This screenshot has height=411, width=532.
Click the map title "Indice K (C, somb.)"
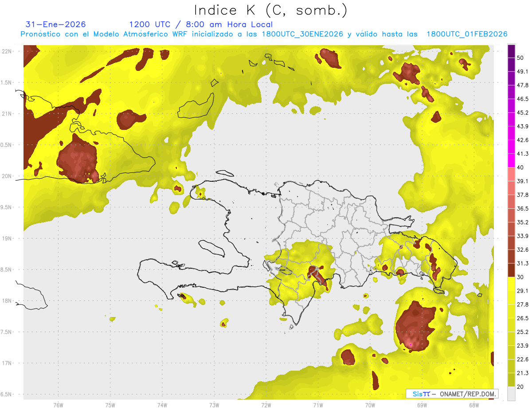pos(271,10)
